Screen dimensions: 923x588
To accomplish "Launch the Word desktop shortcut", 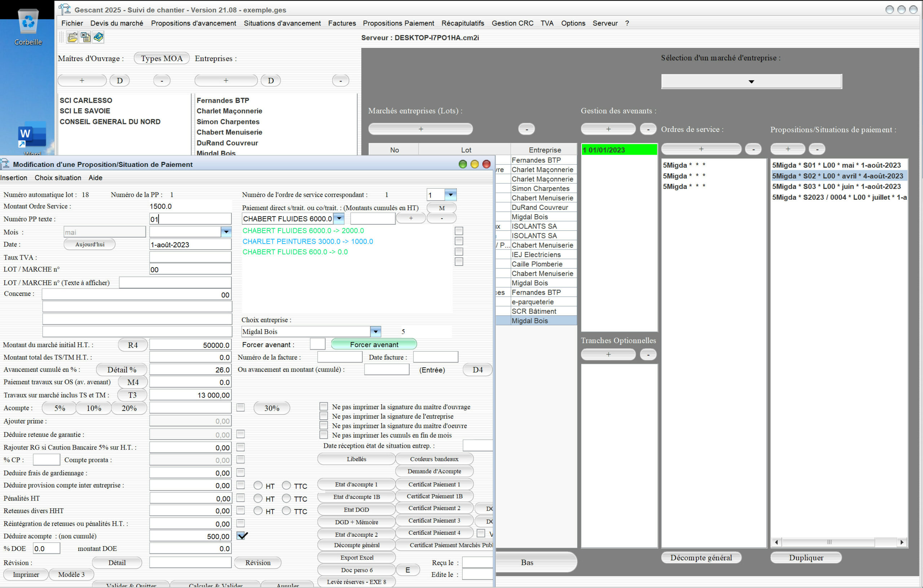I will click(32, 138).
